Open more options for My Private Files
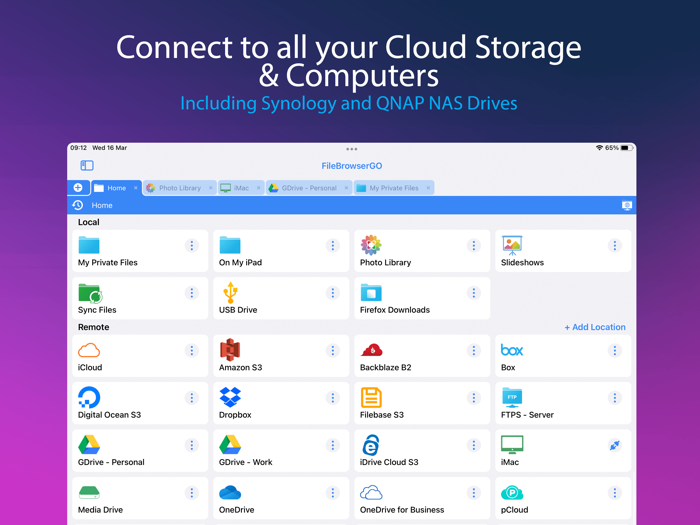The height and width of the screenshot is (525, 700). pyautogui.click(x=192, y=246)
